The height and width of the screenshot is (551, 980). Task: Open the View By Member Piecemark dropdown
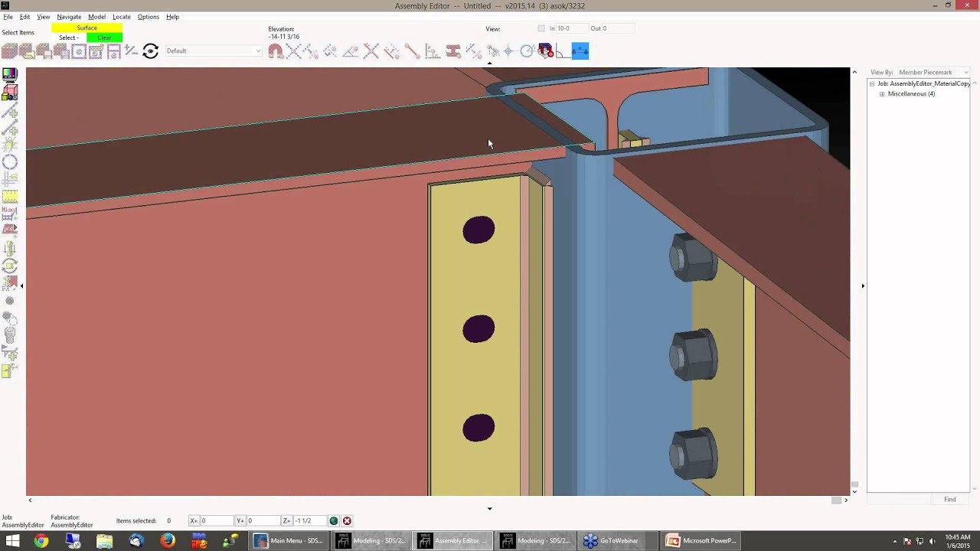point(933,73)
